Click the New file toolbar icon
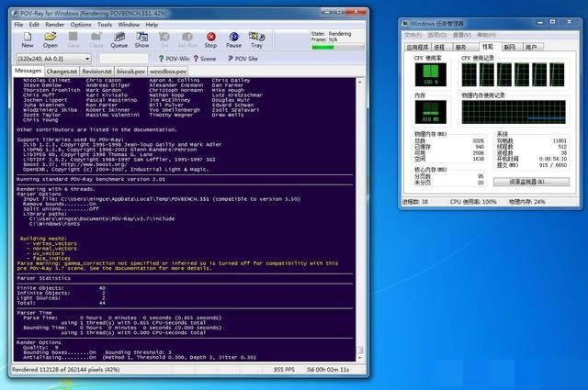This screenshot has height=390, width=588. (28, 39)
